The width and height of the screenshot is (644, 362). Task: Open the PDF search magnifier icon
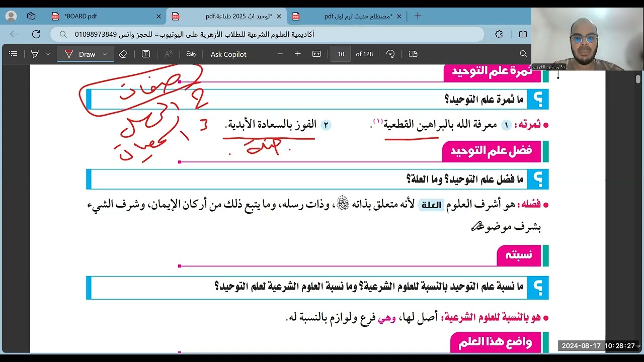(523, 54)
